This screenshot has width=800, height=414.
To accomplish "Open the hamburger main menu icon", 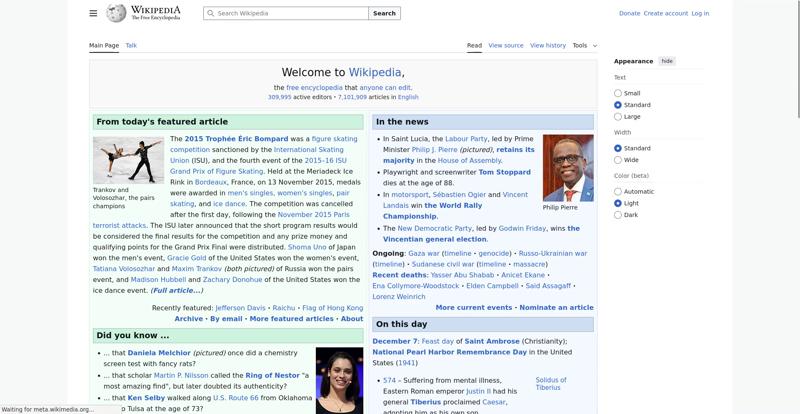I will pos(93,13).
